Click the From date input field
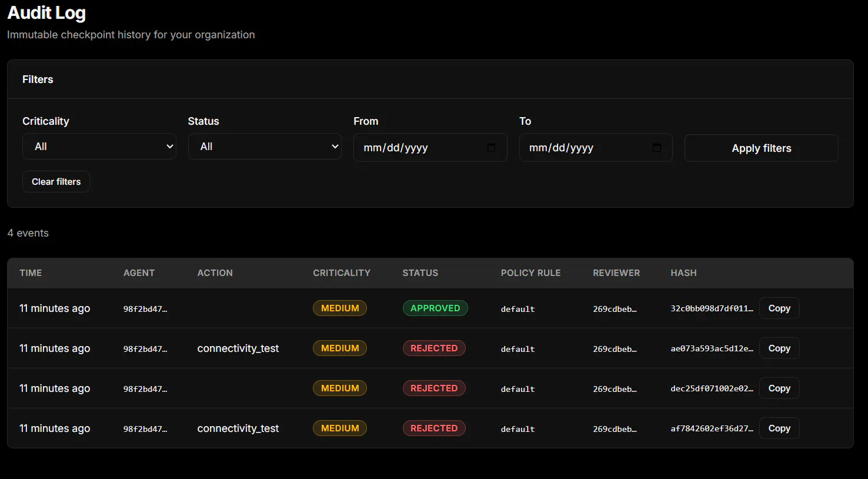Screen dimensions: 868x479 (430, 148)
